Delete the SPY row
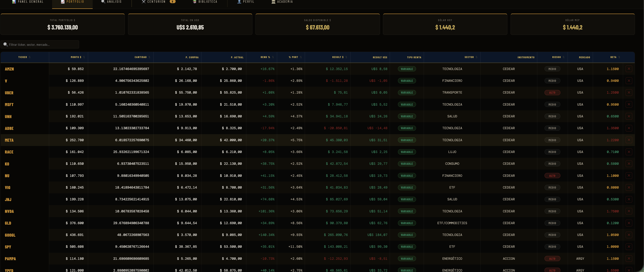 629,247
